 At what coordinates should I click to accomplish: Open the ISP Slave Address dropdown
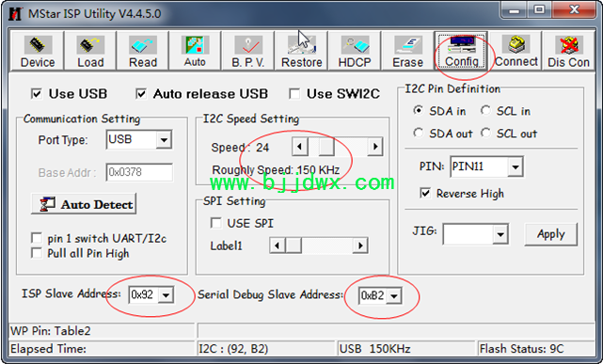(167, 295)
